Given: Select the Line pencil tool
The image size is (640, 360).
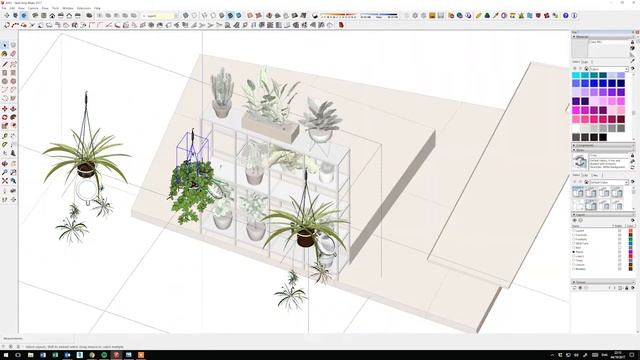Looking at the screenshot, I should [x=4, y=64].
